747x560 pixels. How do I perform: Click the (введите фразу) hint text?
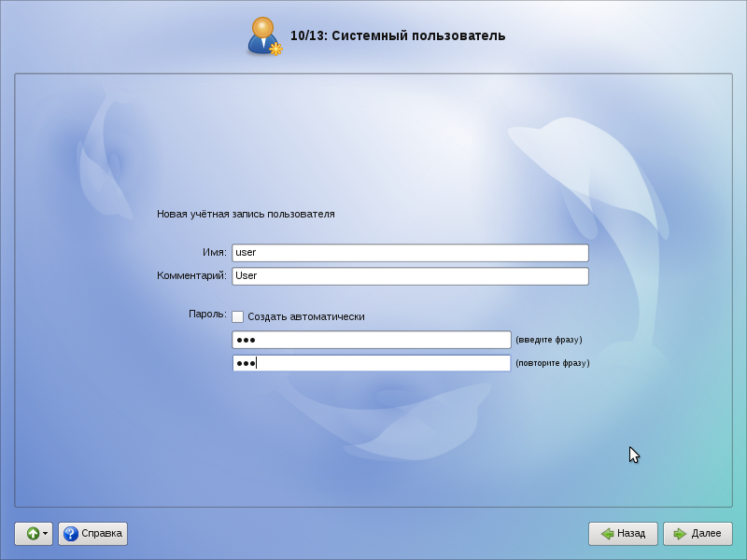pyautogui.click(x=549, y=340)
